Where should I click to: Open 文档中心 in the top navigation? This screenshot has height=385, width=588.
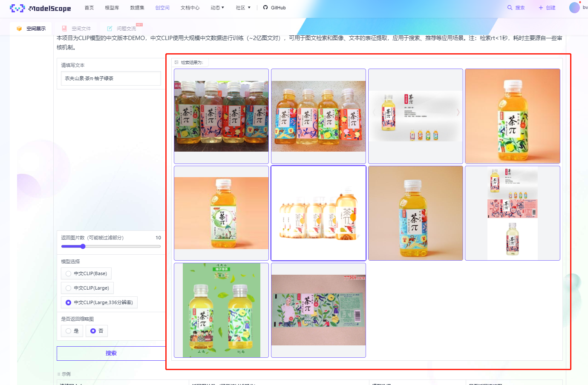coord(190,8)
